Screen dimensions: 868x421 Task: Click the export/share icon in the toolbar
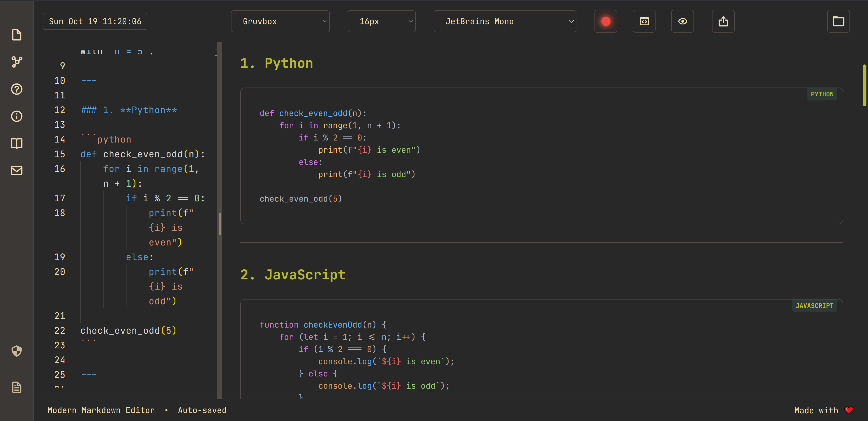pyautogui.click(x=723, y=21)
